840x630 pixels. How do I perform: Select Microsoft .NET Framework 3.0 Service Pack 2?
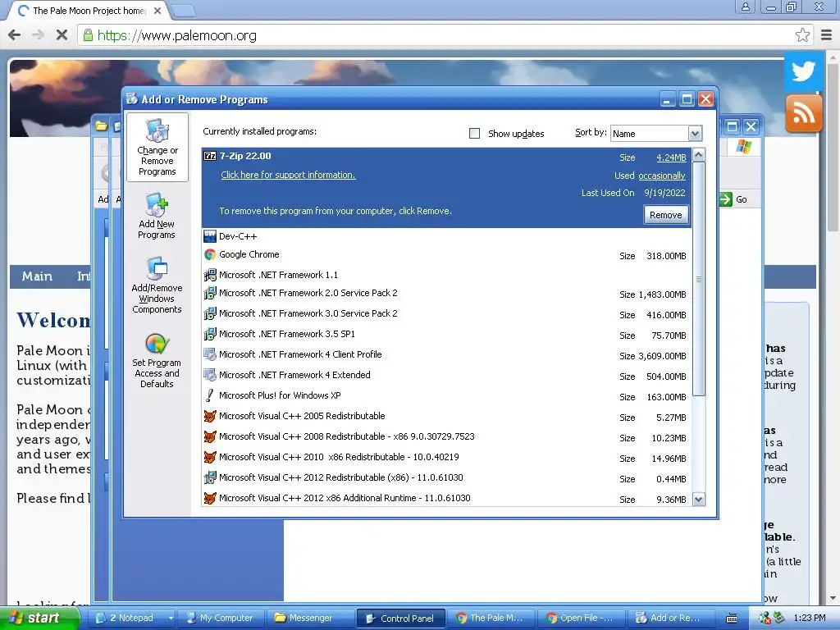tap(308, 313)
